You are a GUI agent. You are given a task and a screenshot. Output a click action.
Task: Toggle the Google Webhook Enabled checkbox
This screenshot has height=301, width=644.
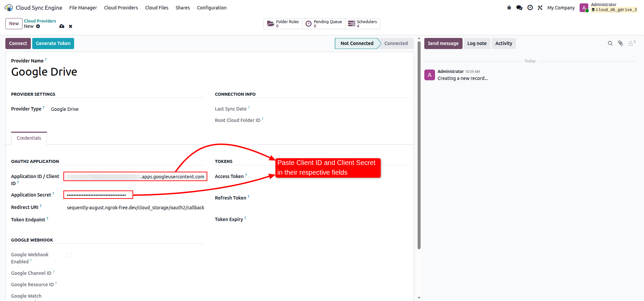pyautogui.click(x=69, y=255)
